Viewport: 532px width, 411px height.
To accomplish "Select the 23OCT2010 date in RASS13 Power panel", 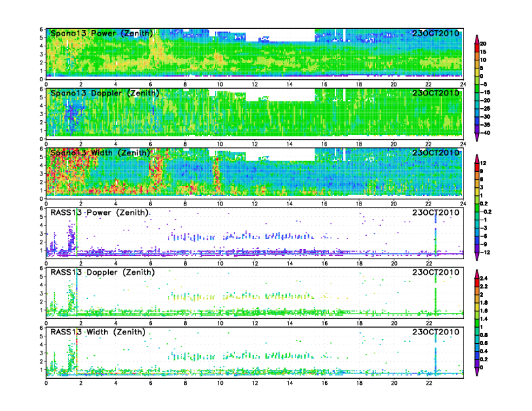I will [x=436, y=213].
